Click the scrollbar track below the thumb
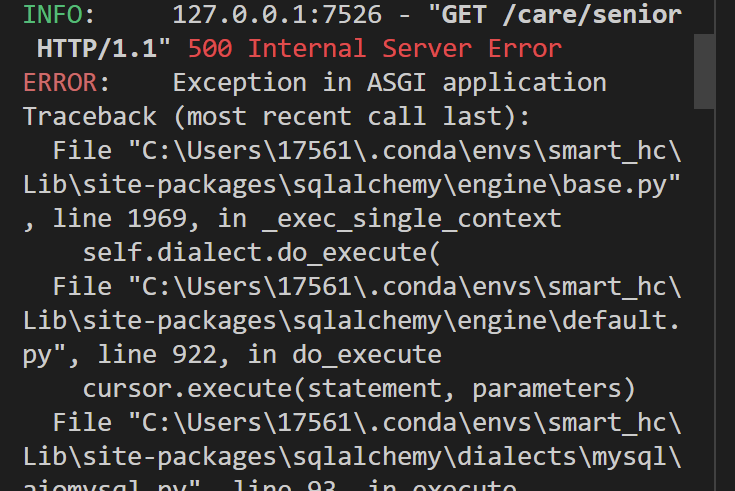Viewport: 735px width, 491px height. pyautogui.click(x=704, y=300)
